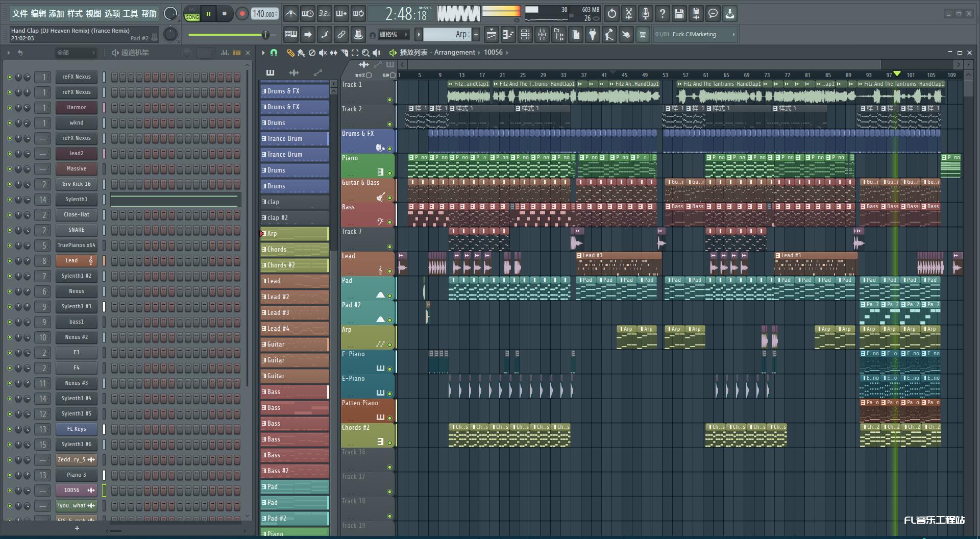The image size is (980, 539).
Task: Open the 样式 menu
Action: (x=75, y=14)
